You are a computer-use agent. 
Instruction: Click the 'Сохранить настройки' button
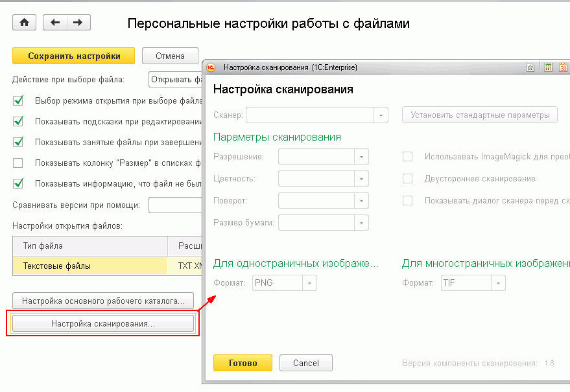coord(73,56)
